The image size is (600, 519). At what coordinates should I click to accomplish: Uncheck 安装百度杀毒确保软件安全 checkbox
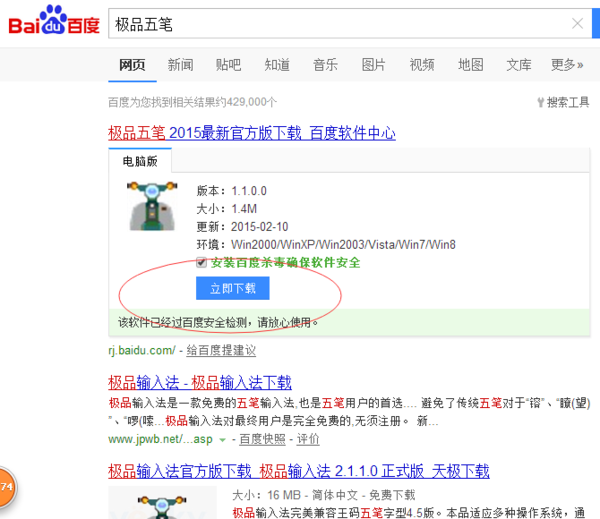click(x=201, y=263)
